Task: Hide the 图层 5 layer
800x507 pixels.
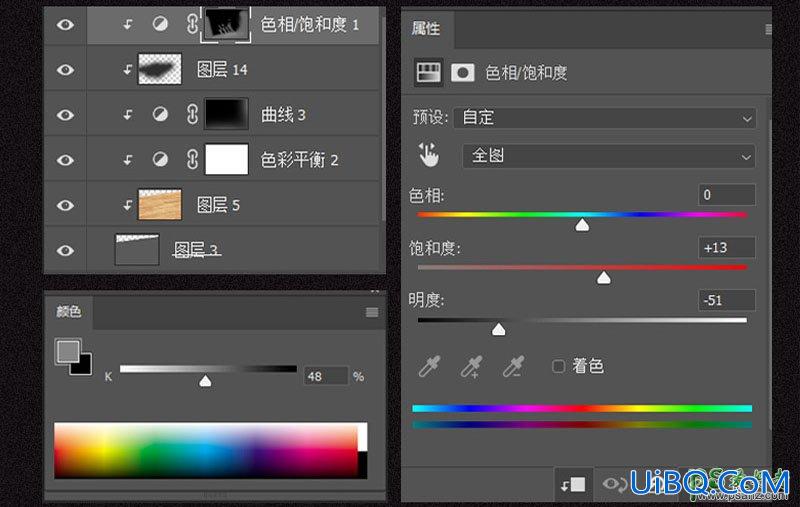Action: (x=65, y=205)
